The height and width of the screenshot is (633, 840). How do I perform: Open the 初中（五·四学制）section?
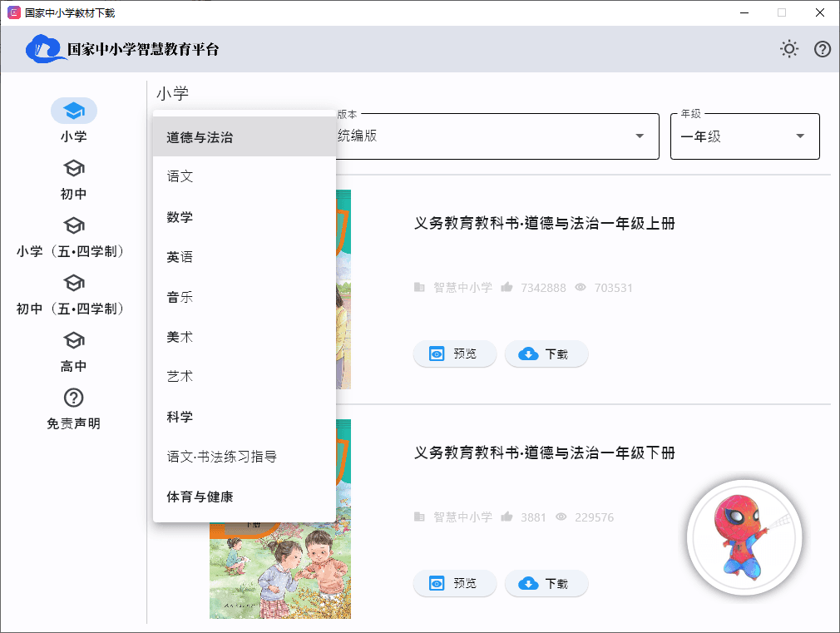(74, 293)
